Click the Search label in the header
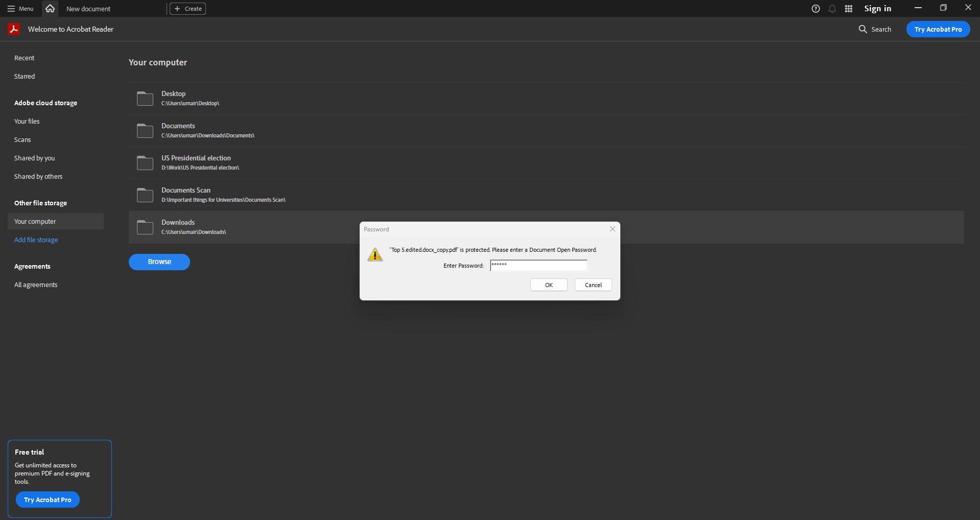Viewport: 980px width, 520px height. click(x=881, y=29)
